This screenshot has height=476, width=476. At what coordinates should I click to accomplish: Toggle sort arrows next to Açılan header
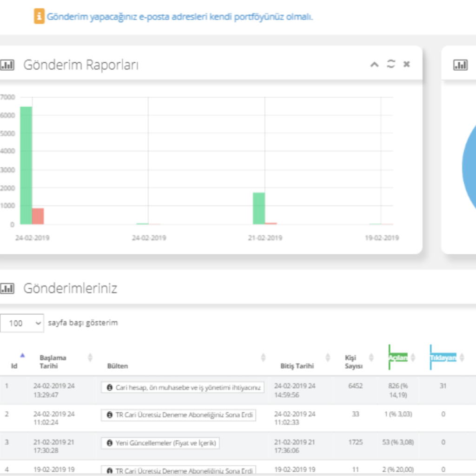coord(413,357)
